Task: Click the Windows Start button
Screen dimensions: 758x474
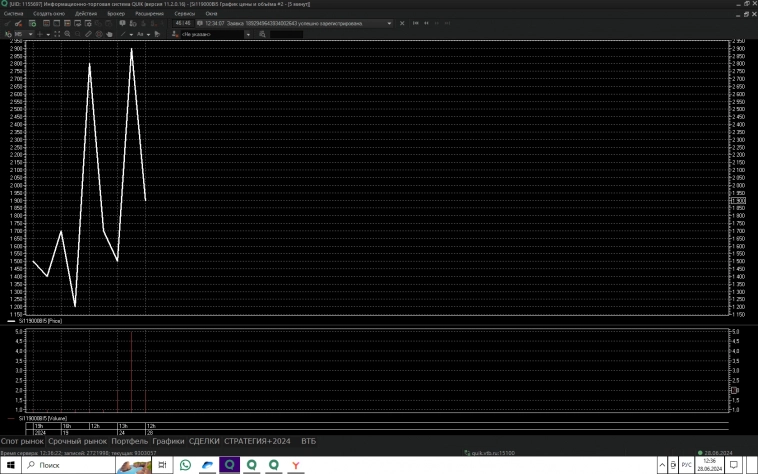Action: [x=9, y=465]
